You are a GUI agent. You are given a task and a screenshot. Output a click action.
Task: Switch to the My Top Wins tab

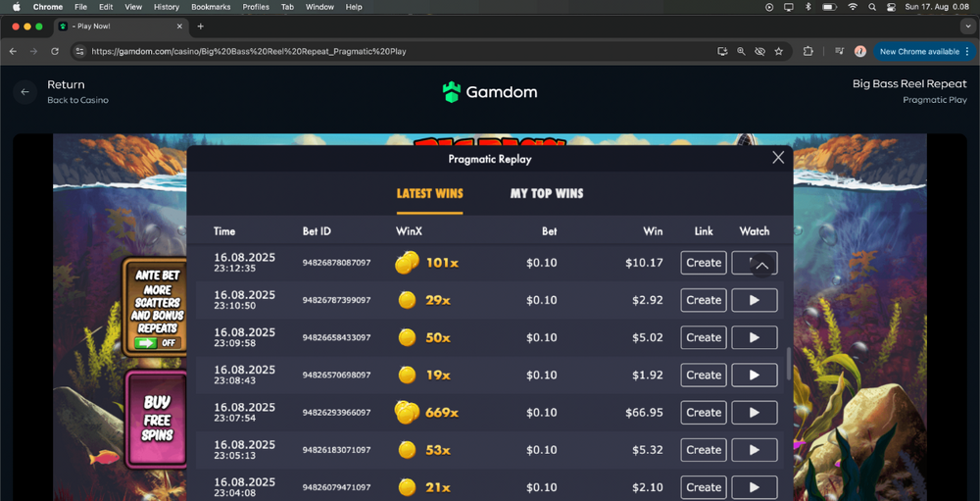[546, 193]
